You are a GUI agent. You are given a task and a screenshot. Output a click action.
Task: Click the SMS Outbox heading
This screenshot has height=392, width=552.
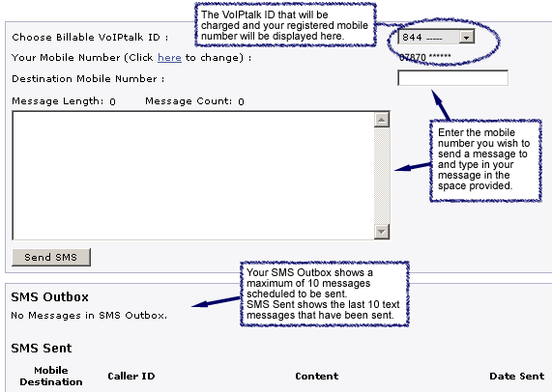49,297
